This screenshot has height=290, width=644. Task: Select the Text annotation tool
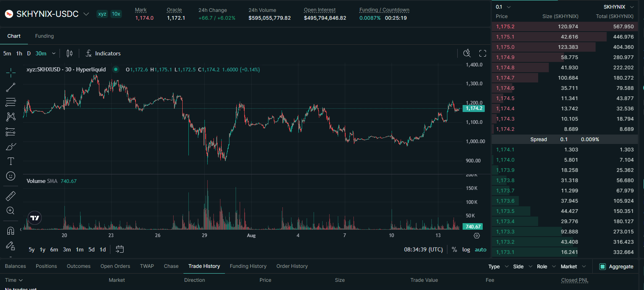[x=11, y=161]
